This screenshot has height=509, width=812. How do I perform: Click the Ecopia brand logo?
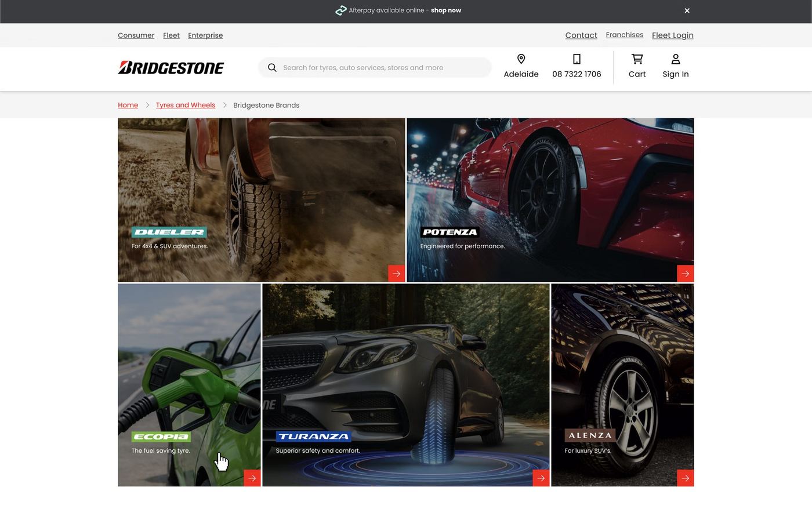pyautogui.click(x=161, y=437)
